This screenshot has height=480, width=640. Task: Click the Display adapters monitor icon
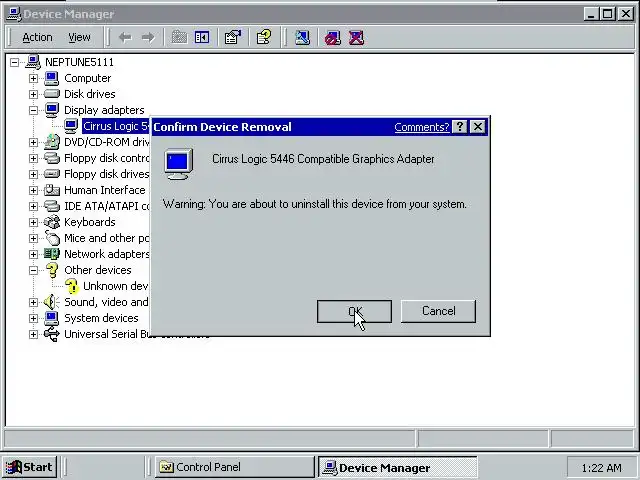[52, 110]
